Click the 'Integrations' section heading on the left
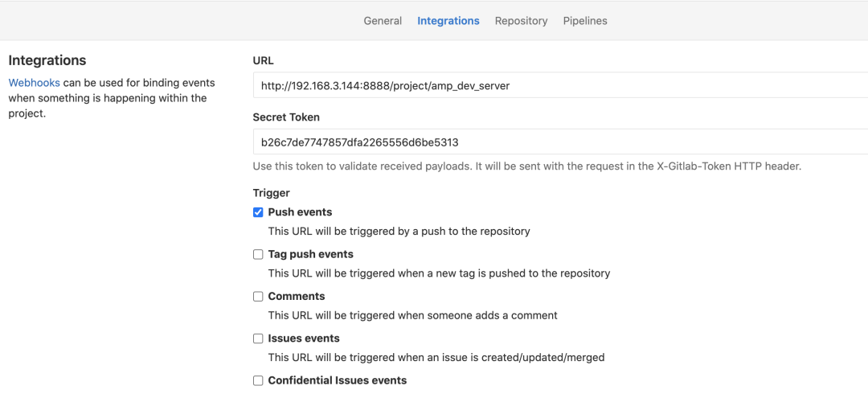This screenshot has width=868, height=394. pos(47,60)
